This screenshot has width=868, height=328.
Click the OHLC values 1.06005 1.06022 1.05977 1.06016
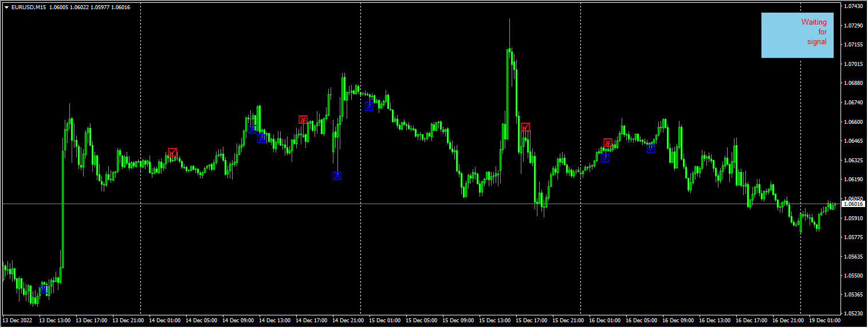(89, 7)
